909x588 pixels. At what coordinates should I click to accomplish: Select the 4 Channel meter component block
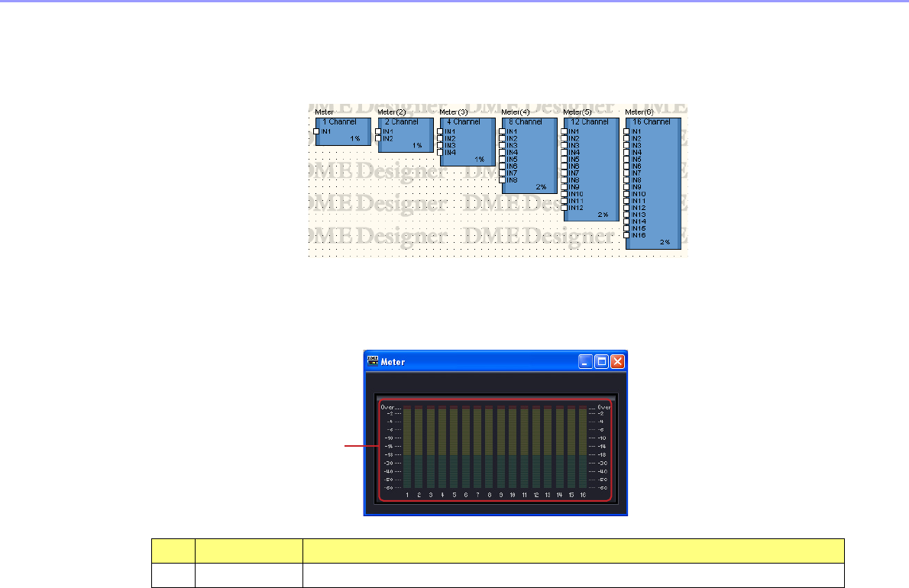(467, 142)
